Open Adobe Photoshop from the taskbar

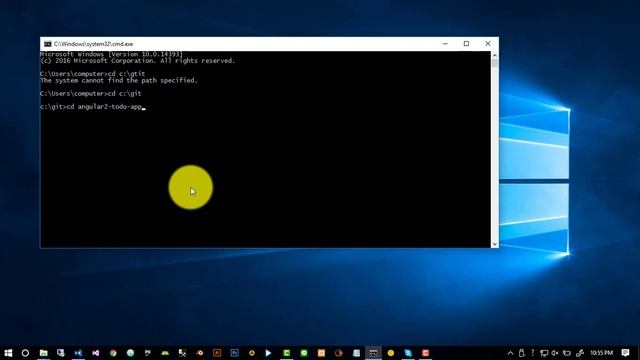[234, 353]
